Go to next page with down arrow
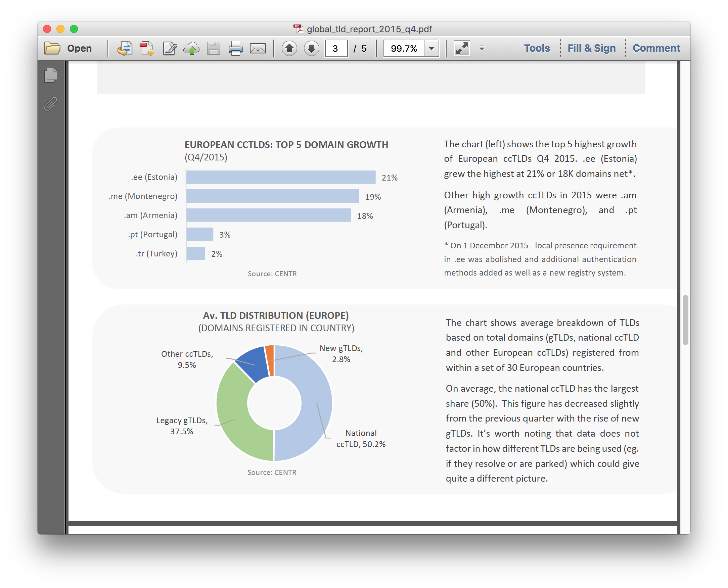This screenshot has height=588, width=728. 312,48
